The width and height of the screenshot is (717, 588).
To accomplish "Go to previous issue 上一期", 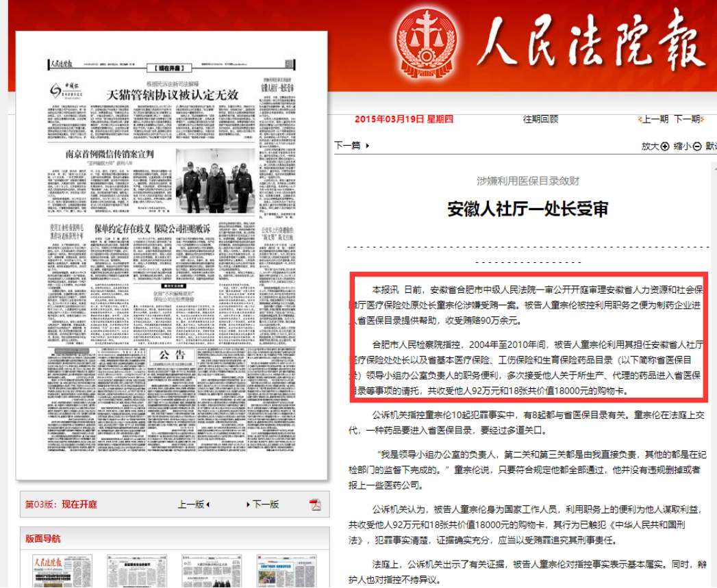I will (654, 119).
